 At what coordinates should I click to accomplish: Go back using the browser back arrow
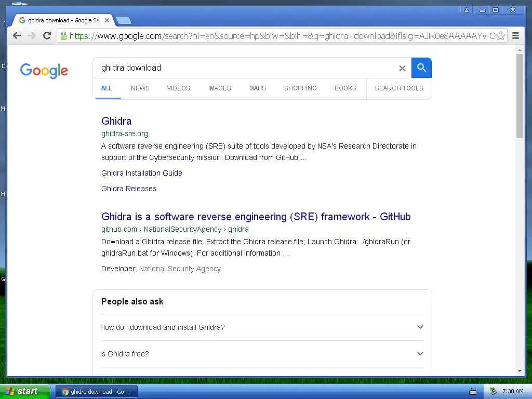(x=17, y=36)
